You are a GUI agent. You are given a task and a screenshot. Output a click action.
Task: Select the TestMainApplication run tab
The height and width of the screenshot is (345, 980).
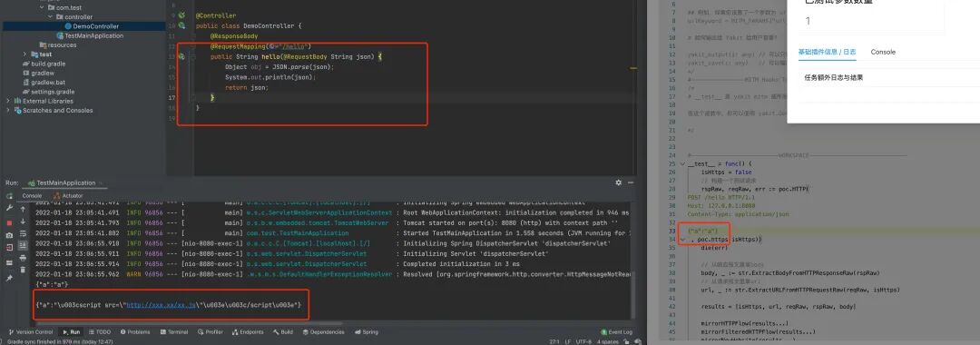pos(65,182)
